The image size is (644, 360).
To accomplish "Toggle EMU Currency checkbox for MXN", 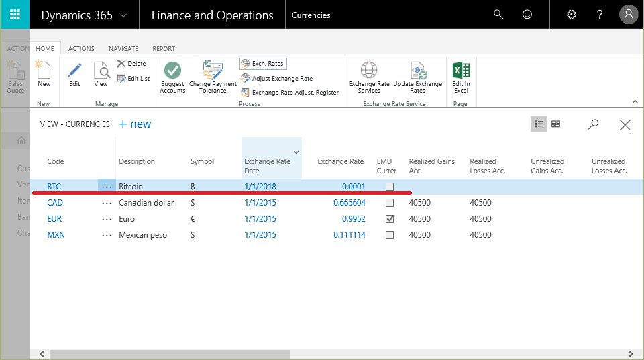I will (390, 235).
